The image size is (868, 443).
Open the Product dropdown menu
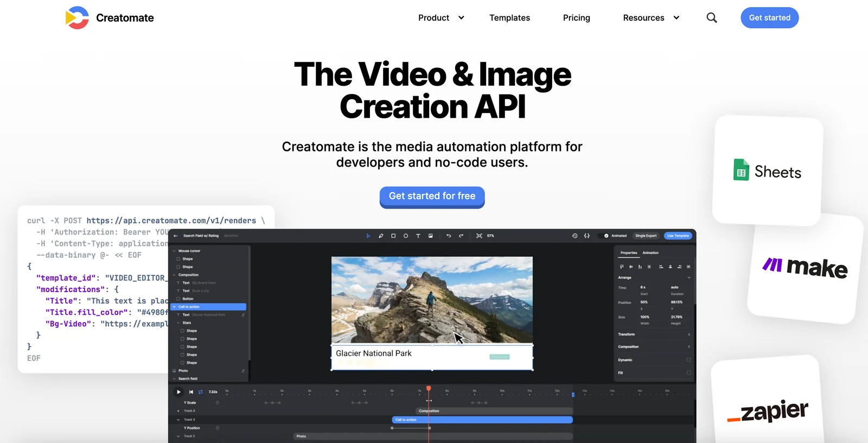tap(441, 18)
